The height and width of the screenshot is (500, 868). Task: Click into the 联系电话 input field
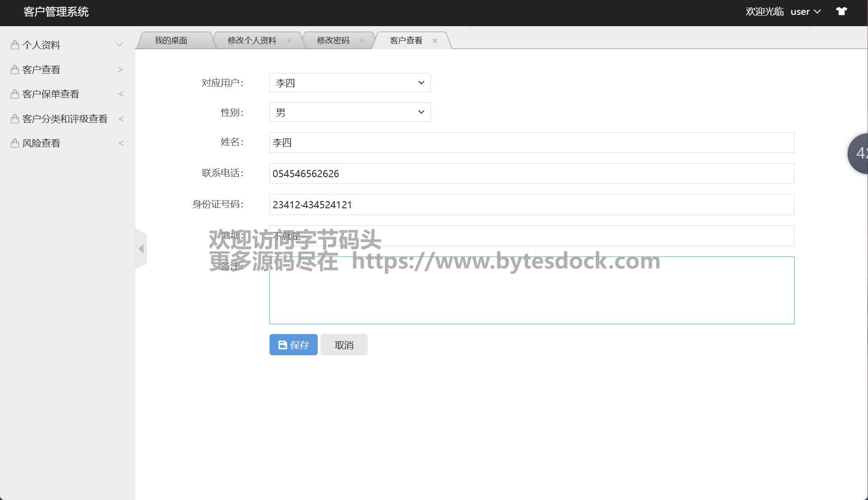531,174
